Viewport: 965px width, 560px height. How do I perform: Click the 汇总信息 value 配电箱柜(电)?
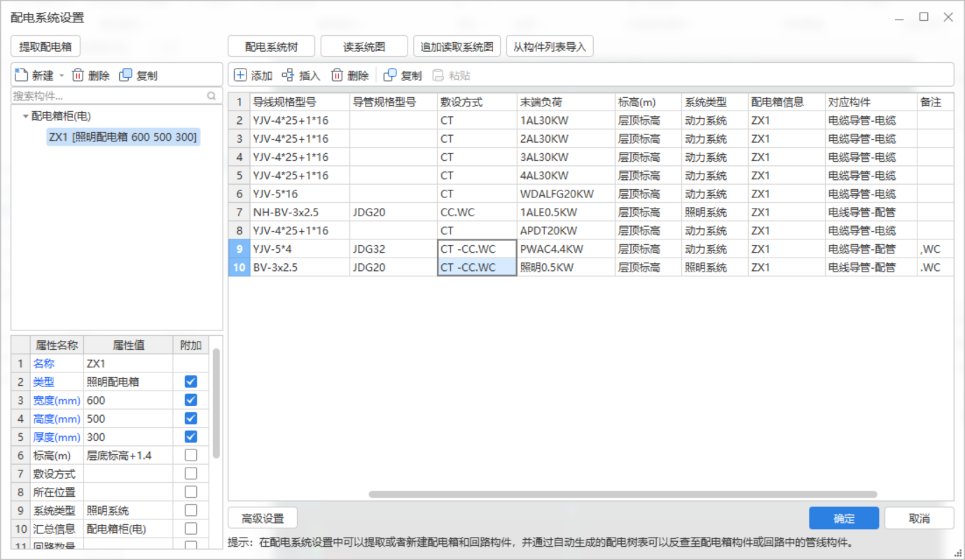128,528
